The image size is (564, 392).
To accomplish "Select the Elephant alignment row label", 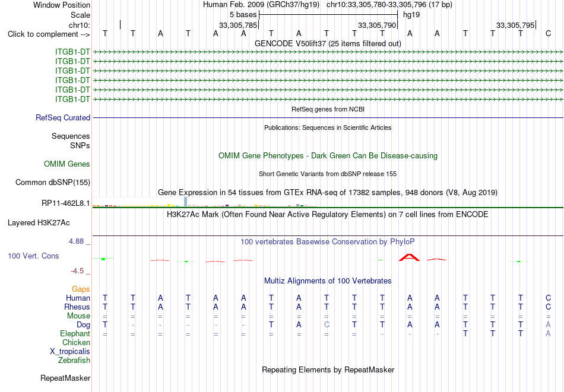I will (x=75, y=334).
